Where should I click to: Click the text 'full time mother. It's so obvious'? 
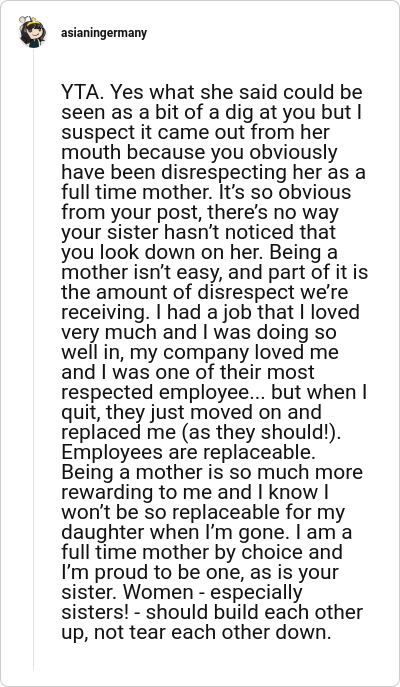click(206, 193)
